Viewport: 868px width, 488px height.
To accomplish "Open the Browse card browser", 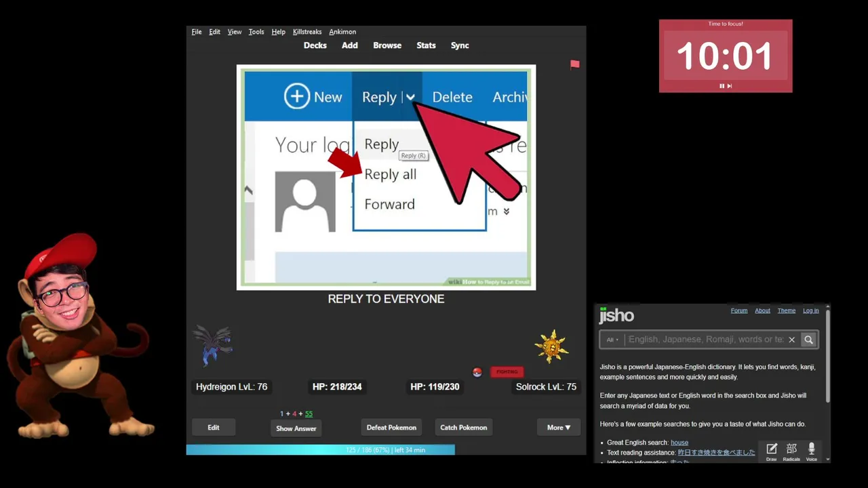I will click(387, 45).
